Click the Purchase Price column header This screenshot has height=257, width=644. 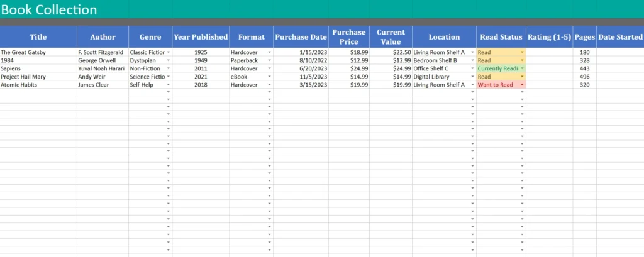348,37
